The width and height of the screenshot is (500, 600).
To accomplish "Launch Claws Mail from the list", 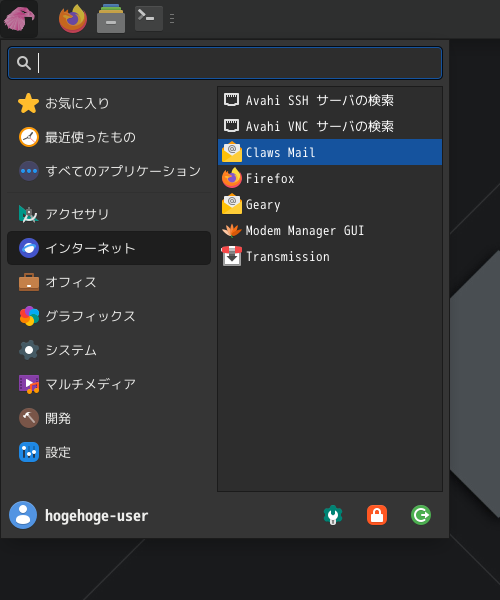I will [x=330, y=152].
